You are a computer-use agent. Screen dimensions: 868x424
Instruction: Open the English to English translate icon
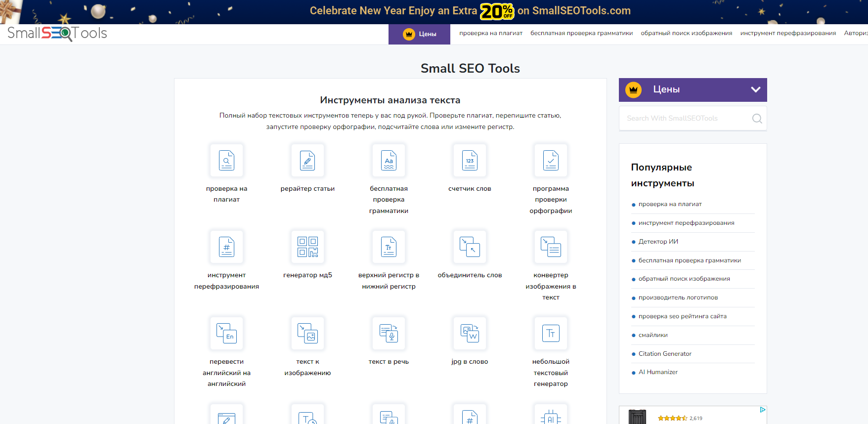click(226, 333)
